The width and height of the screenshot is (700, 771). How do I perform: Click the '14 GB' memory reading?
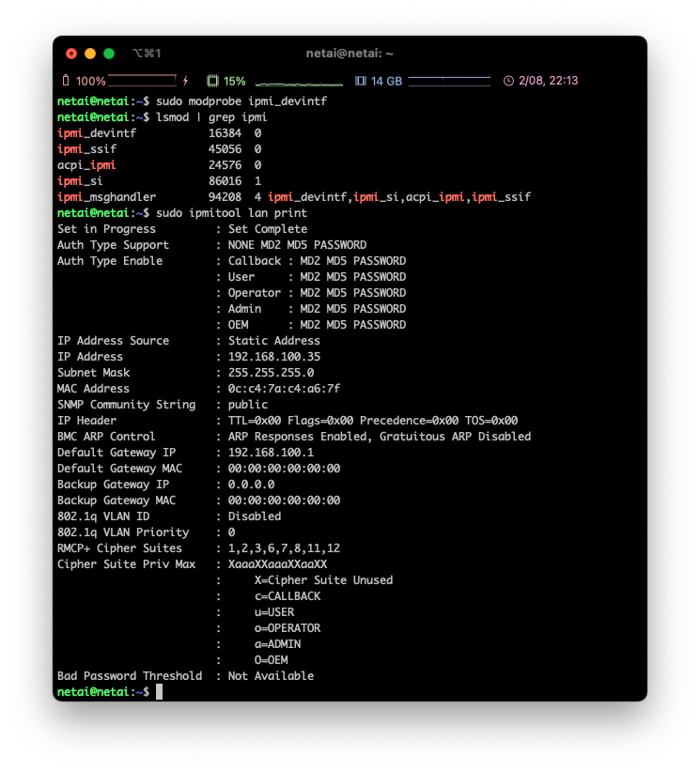click(x=386, y=81)
